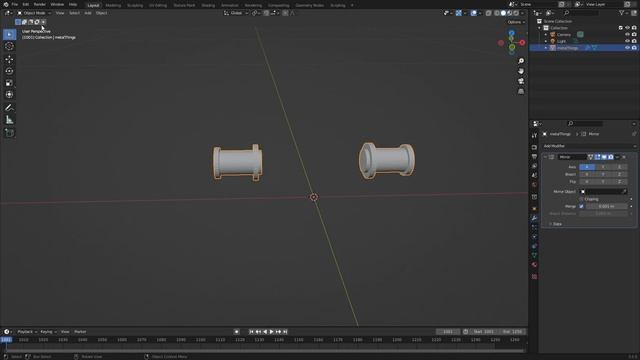Image resolution: width=640 pixels, height=360 pixels.
Task: Toggle mirror Flip X button
Action: click(x=587, y=182)
